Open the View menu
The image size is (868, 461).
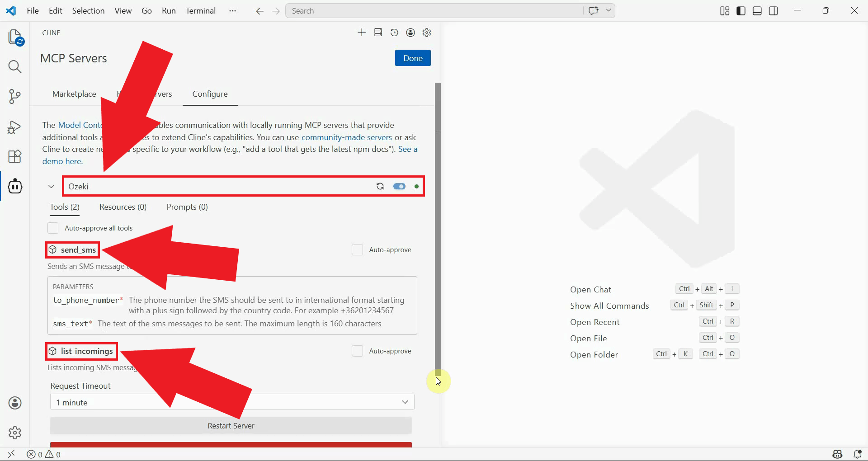(123, 11)
